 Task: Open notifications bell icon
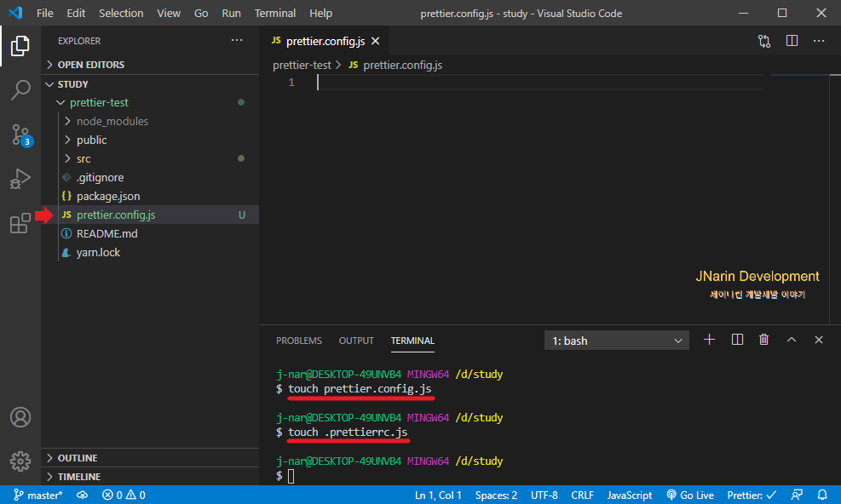822,495
